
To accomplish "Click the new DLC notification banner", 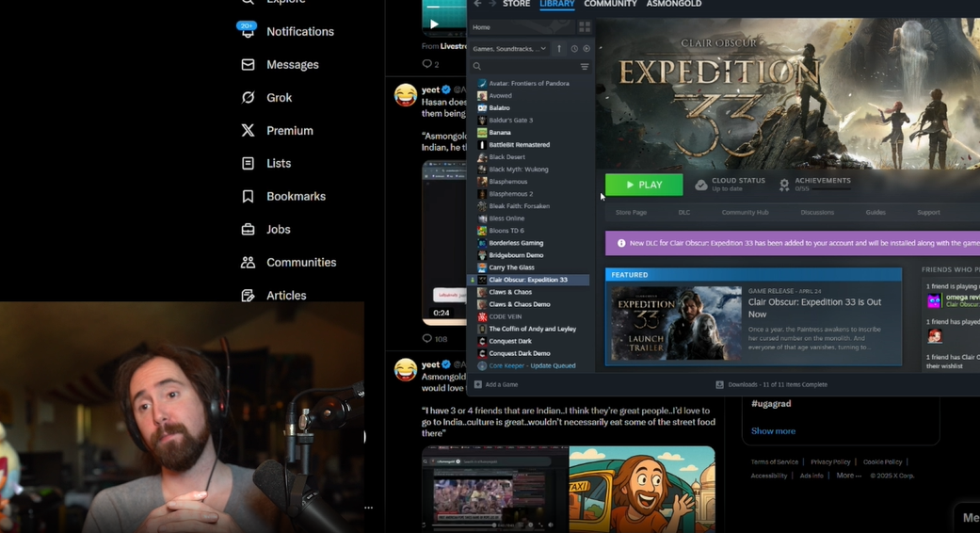I will [793, 243].
